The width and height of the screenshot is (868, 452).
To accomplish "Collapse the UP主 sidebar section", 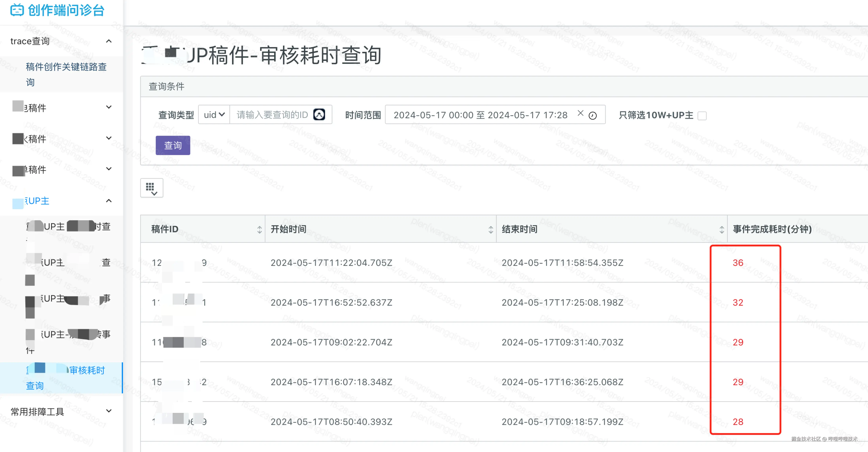I will coord(108,201).
